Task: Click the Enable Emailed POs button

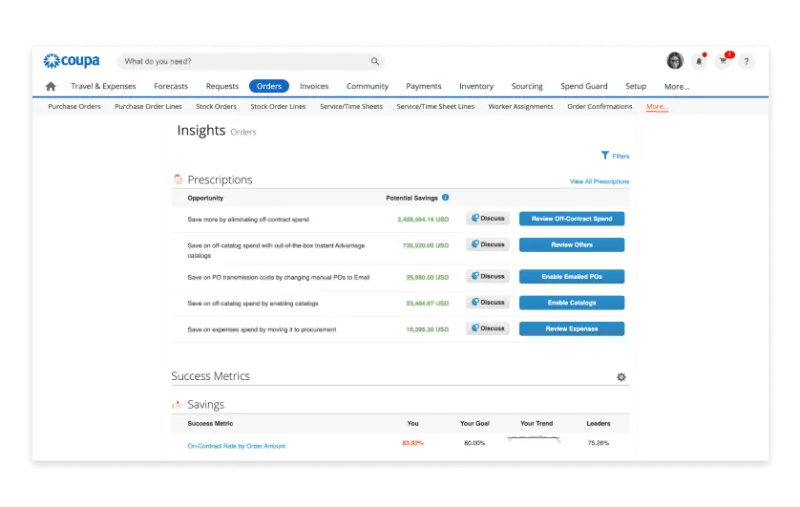Action: pyautogui.click(x=571, y=276)
